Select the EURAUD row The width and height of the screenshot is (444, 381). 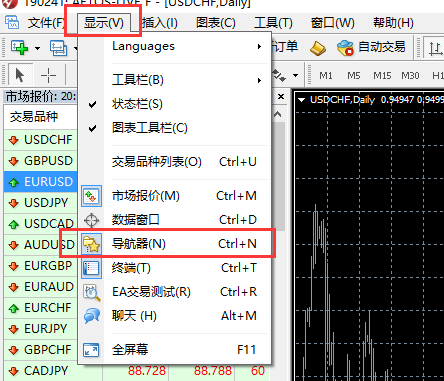41,287
